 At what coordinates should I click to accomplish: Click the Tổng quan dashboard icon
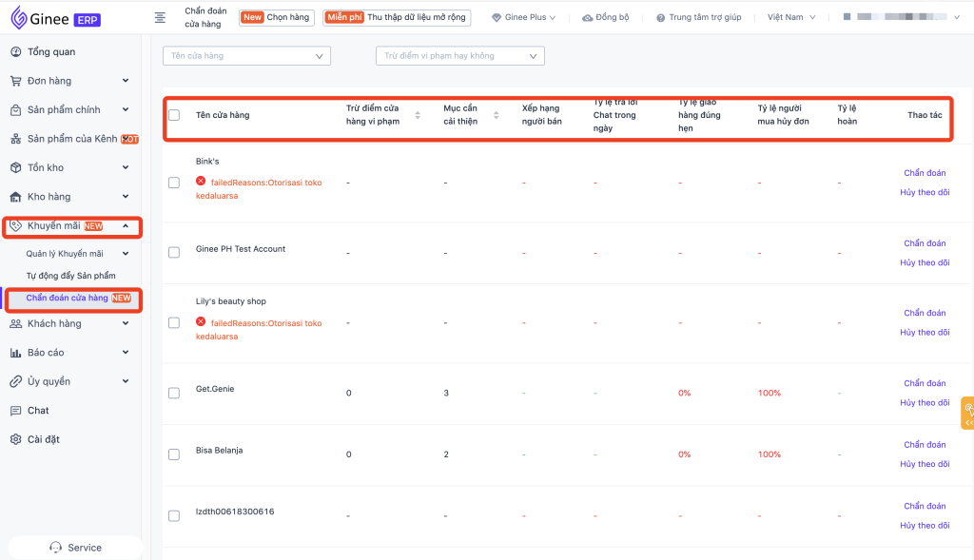tap(15, 52)
